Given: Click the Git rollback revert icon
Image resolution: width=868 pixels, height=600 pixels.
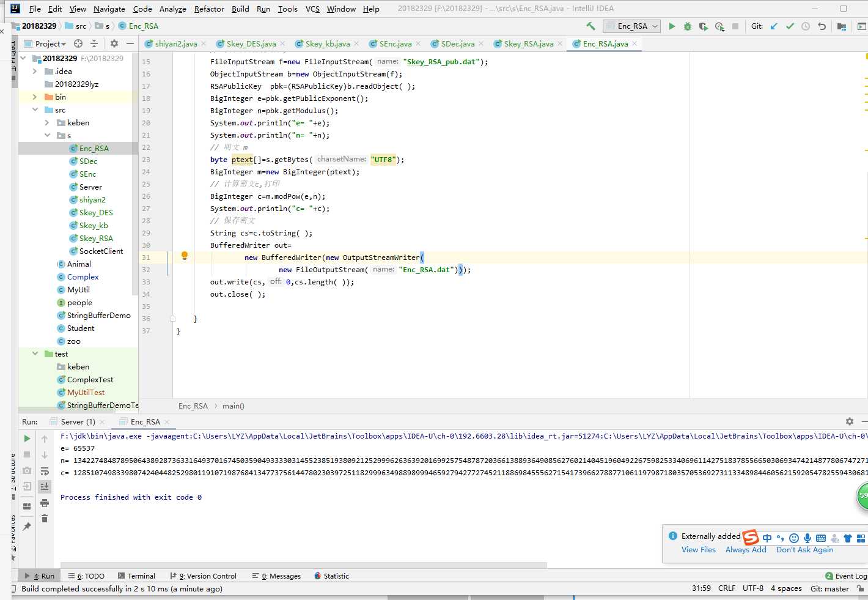Looking at the screenshot, I should pos(822,26).
